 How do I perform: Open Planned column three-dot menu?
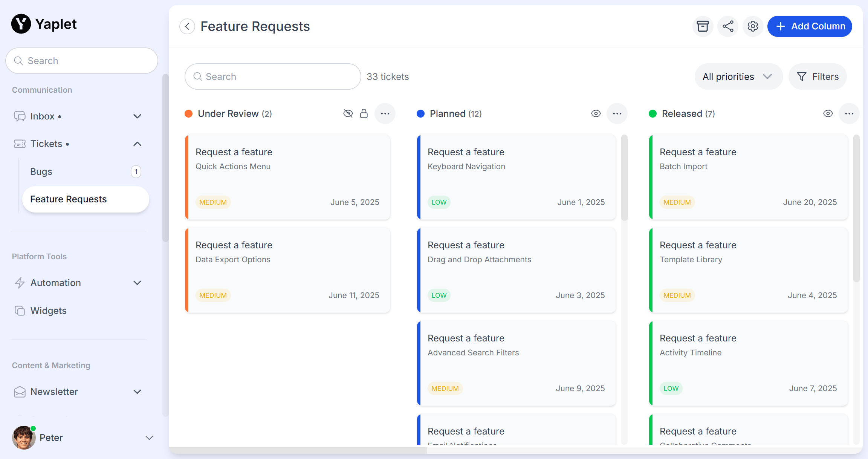coord(617,113)
